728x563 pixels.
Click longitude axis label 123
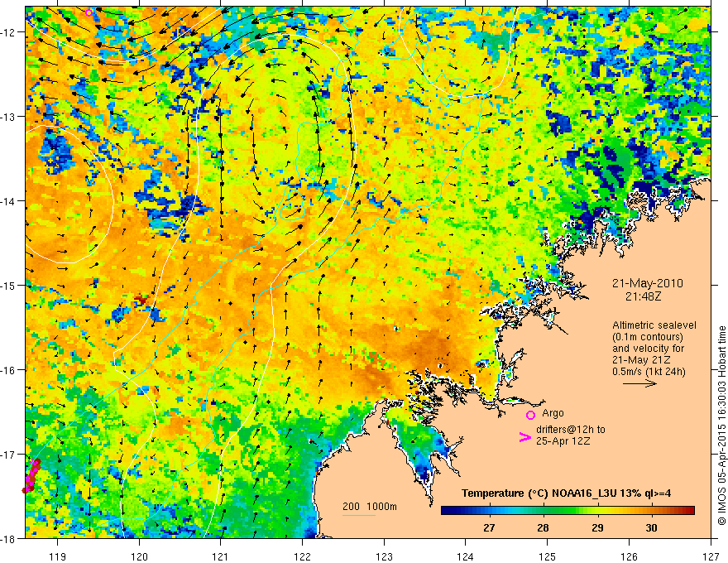coord(384,556)
